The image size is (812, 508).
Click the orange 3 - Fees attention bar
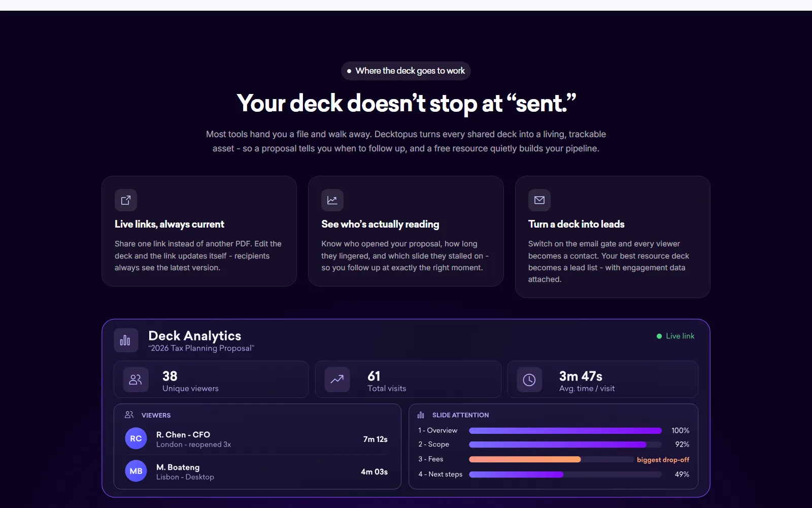point(525,459)
